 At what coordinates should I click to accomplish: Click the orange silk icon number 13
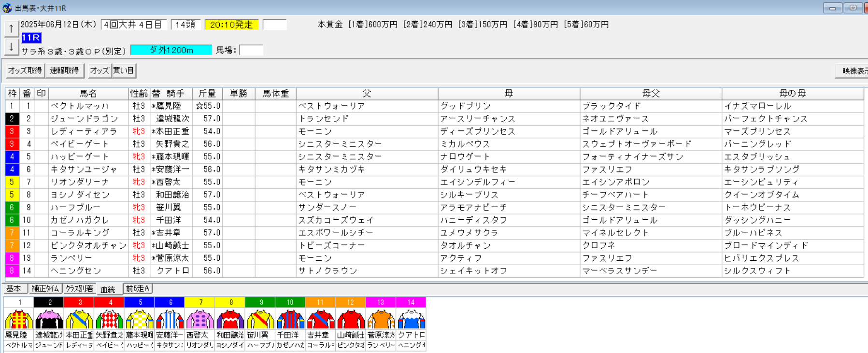coord(381,319)
